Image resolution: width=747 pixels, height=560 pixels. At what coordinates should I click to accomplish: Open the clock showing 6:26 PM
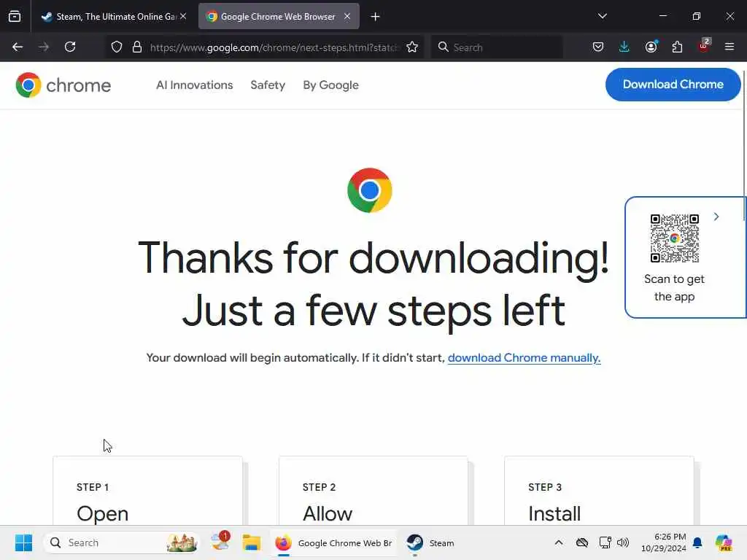tap(664, 542)
